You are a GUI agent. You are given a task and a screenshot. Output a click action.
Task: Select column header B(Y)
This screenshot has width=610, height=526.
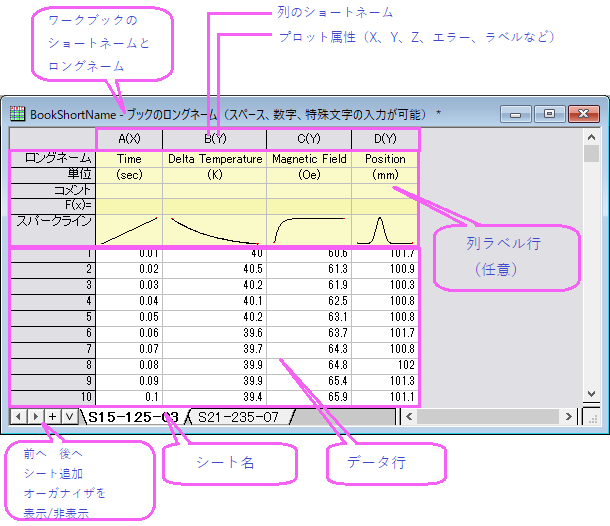tap(215, 139)
